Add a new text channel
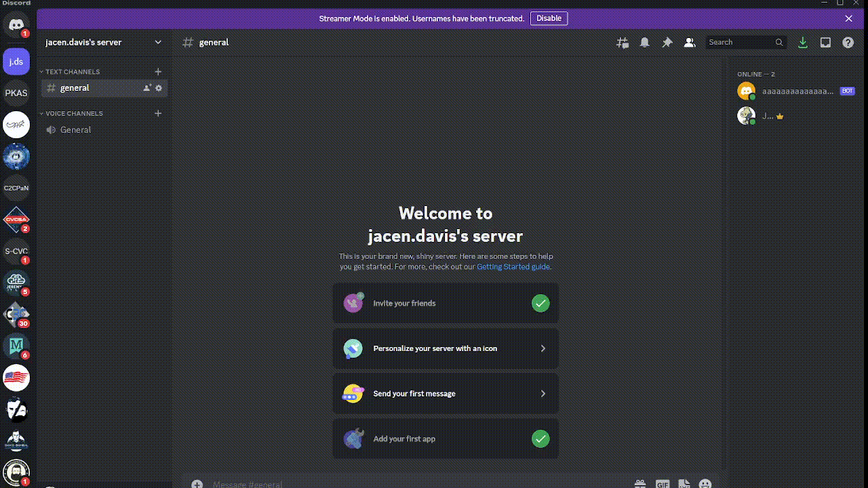The image size is (868, 488). [x=158, y=71]
